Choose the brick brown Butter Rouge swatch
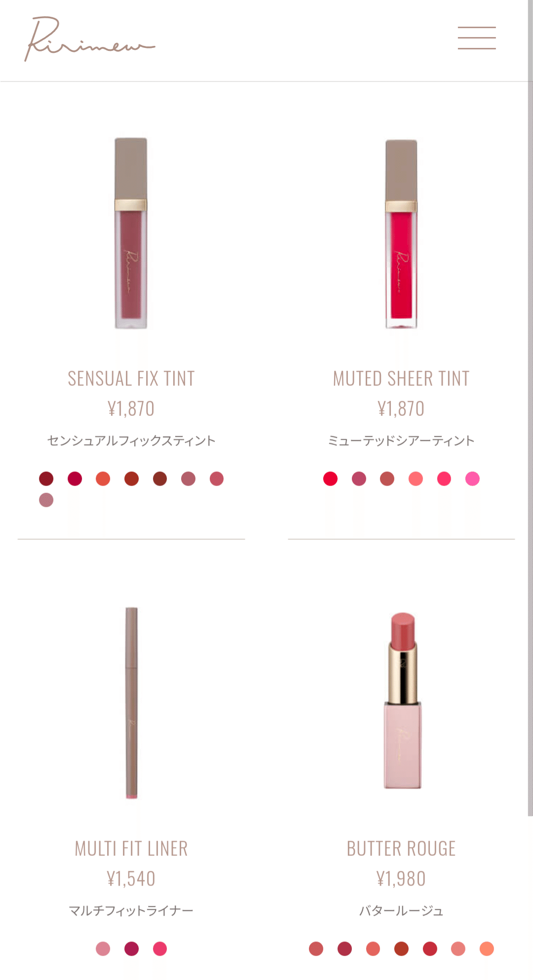This screenshot has width=533, height=980. coord(401,948)
